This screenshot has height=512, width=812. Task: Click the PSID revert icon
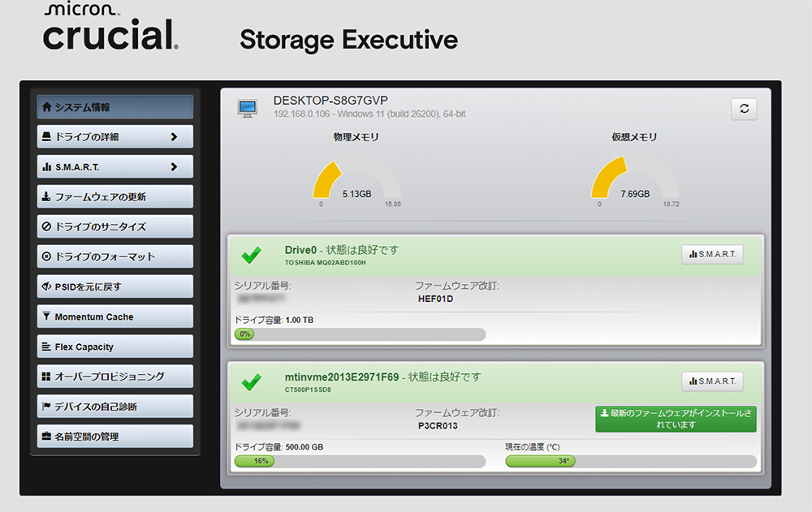point(47,286)
